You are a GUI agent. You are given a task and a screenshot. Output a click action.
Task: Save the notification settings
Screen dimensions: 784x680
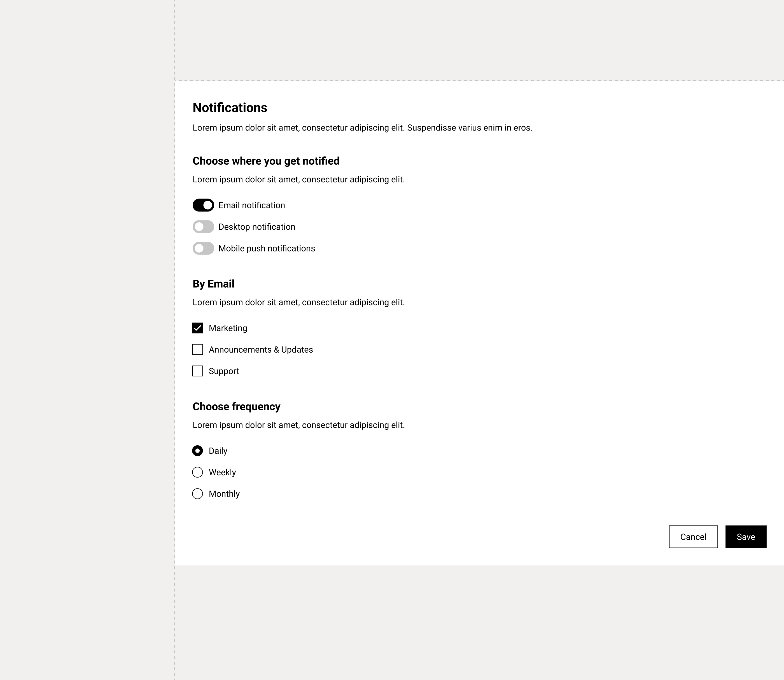[746, 537]
